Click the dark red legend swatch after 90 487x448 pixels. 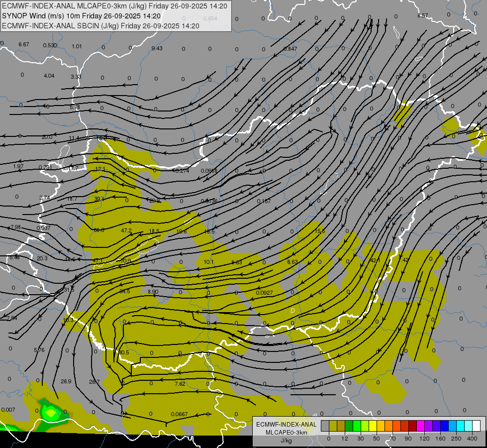click(413, 426)
